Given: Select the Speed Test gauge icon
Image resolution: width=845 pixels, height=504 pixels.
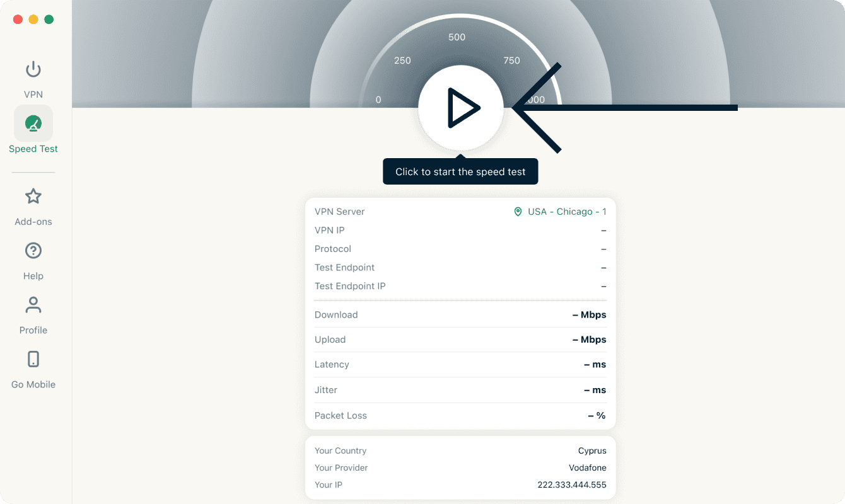Looking at the screenshot, I should coord(33,123).
